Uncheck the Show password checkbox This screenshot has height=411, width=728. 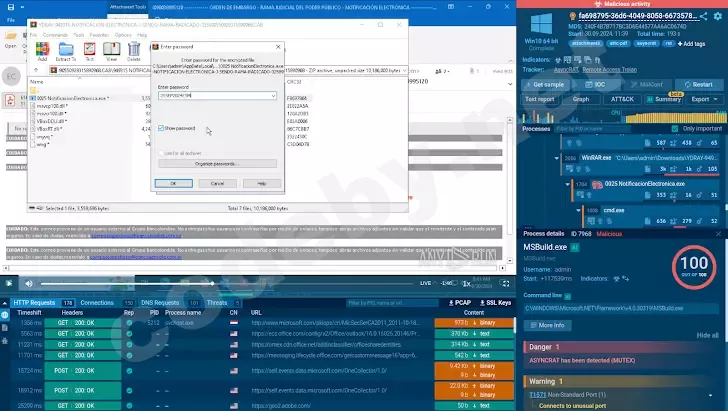pyautogui.click(x=161, y=128)
